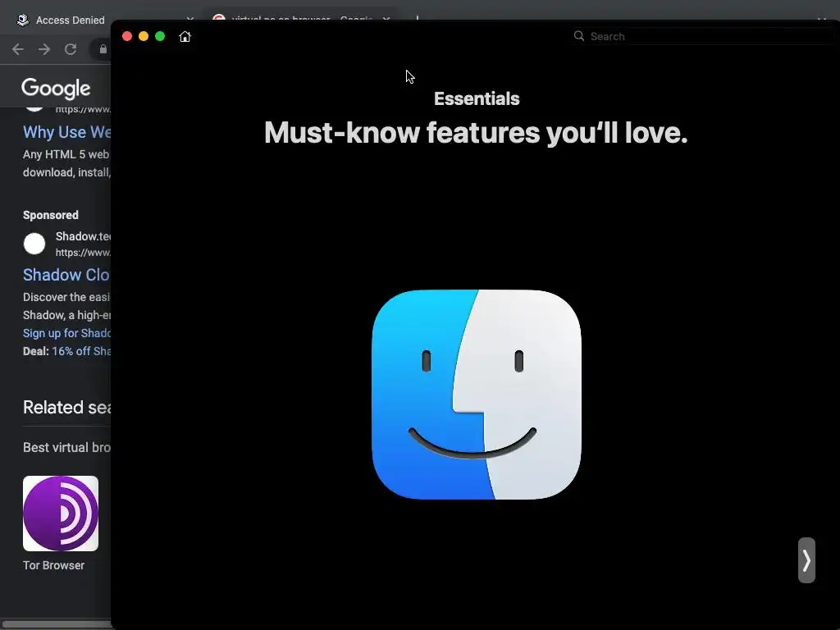Viewport: 840px width, 630px height.
Task: Go to Tips home via house icon
Action: click(185, 36)
